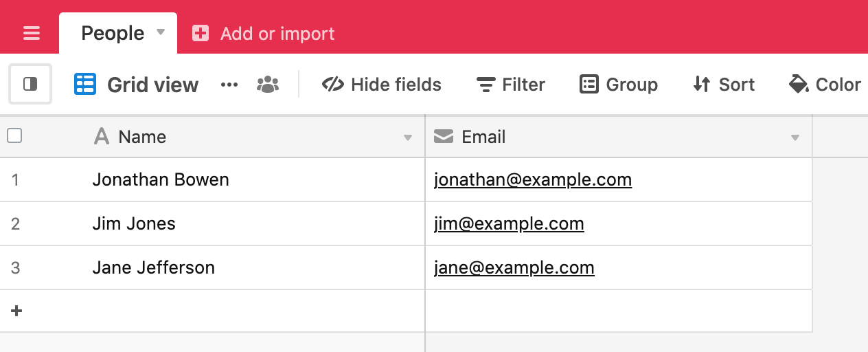The image size is (868, 352).
Task: Add a new row with plus icon
Action: coord(16,311)
